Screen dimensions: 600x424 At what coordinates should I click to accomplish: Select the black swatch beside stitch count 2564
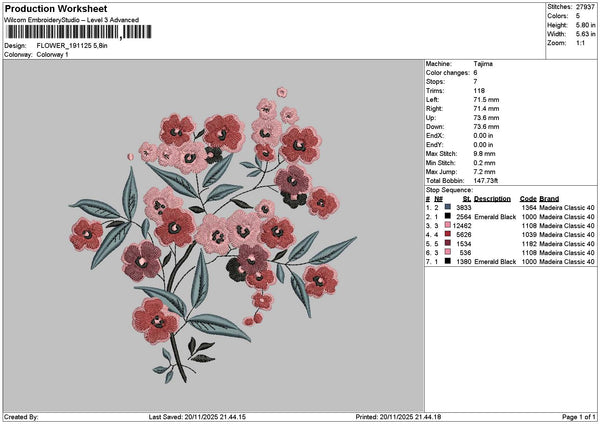tap(448, 216)
